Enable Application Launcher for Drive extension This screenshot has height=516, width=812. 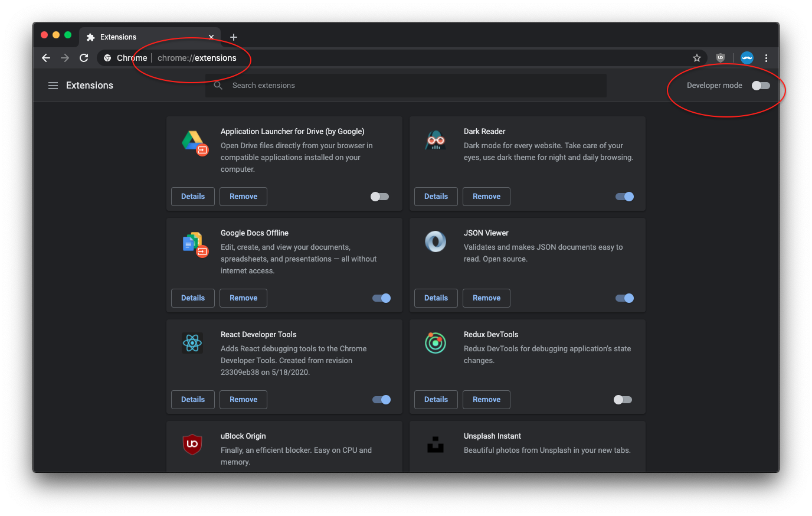pyautogui.click(x=379, y=197)
